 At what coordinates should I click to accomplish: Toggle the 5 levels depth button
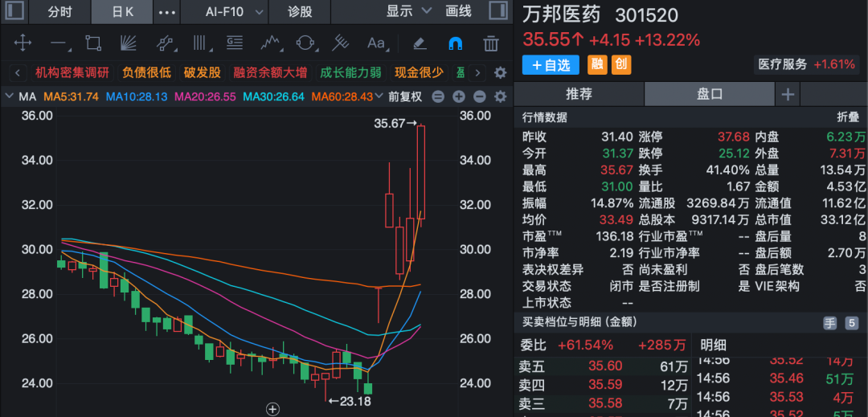click(851, 324)
